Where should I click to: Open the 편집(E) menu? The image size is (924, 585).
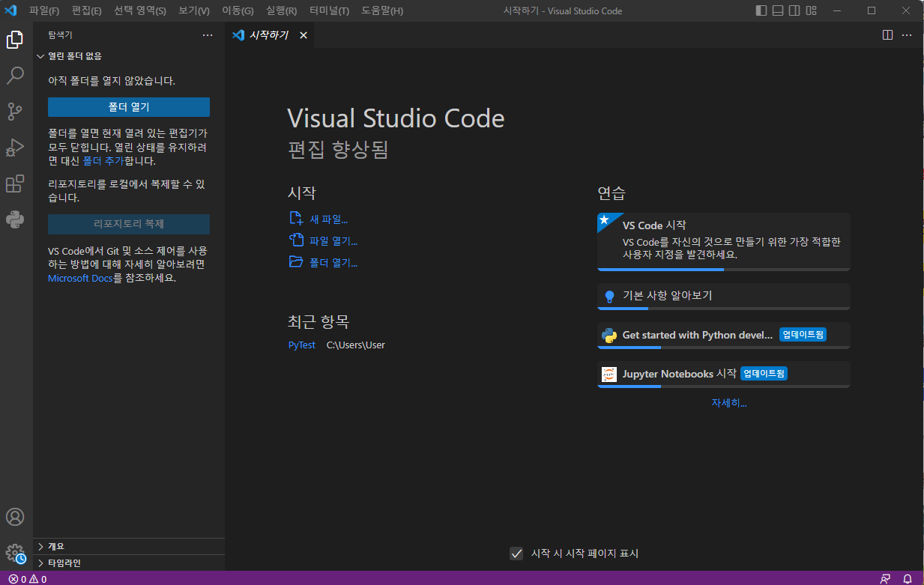[87, 11]
